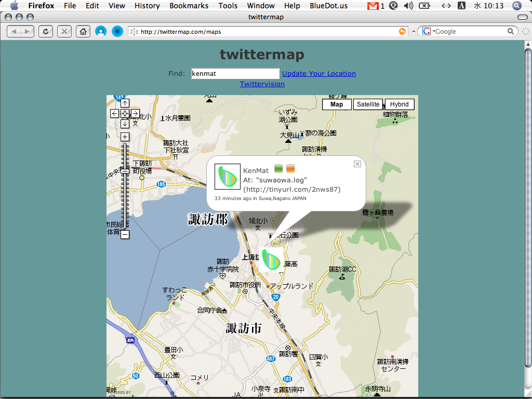Open the History menu
Viewport: 532px width, 399px height.
click(x=147, y=5)
